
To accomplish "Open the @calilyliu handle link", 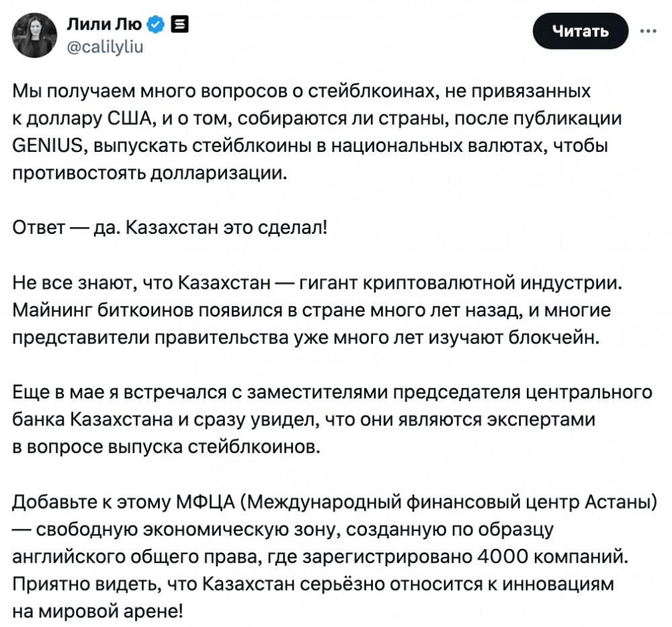I will (x=104, y=47).
